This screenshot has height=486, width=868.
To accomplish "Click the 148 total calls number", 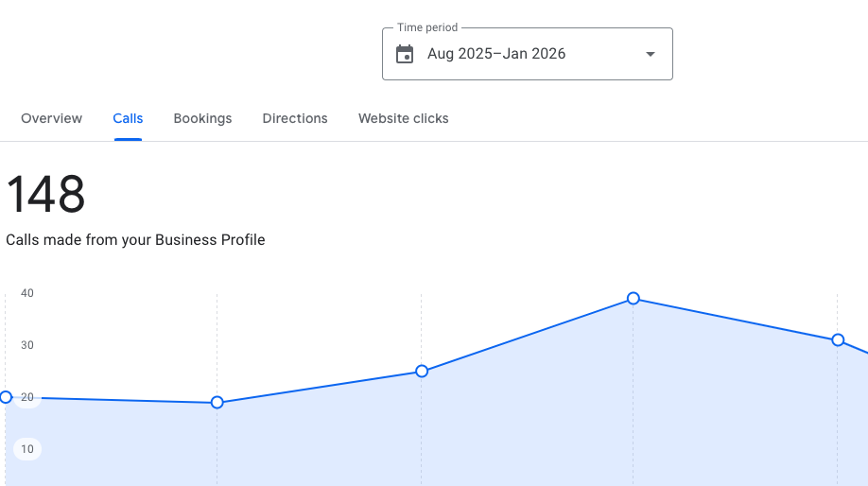I will click(45, 195).
